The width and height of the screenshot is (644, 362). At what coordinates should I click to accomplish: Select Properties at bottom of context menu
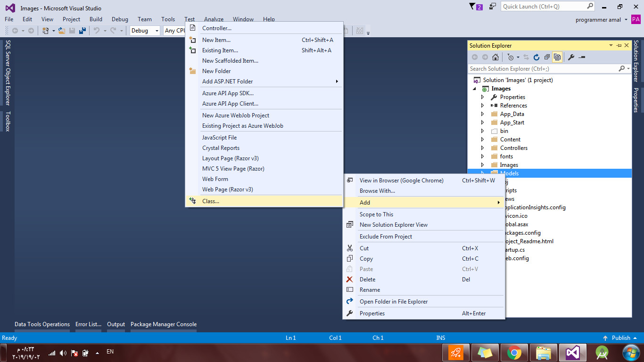coord(423,313)
